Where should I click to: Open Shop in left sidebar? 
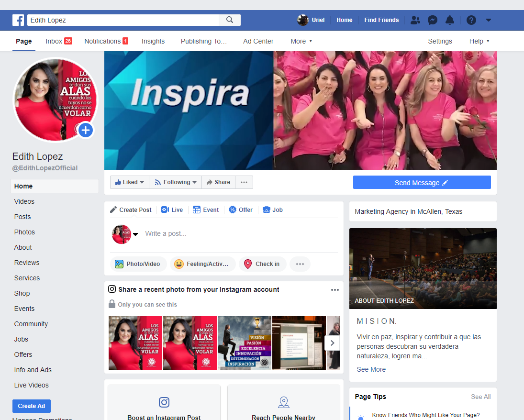coord(22,293)
